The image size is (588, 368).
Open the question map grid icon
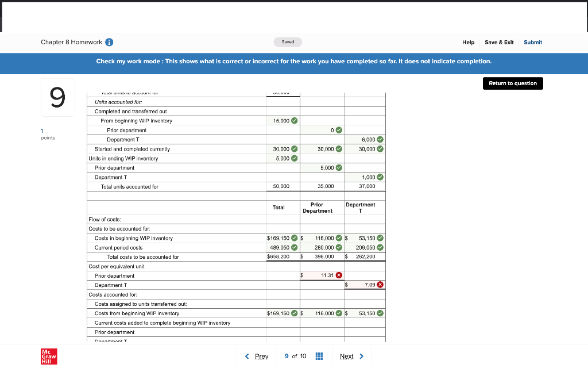click(319, 356)
